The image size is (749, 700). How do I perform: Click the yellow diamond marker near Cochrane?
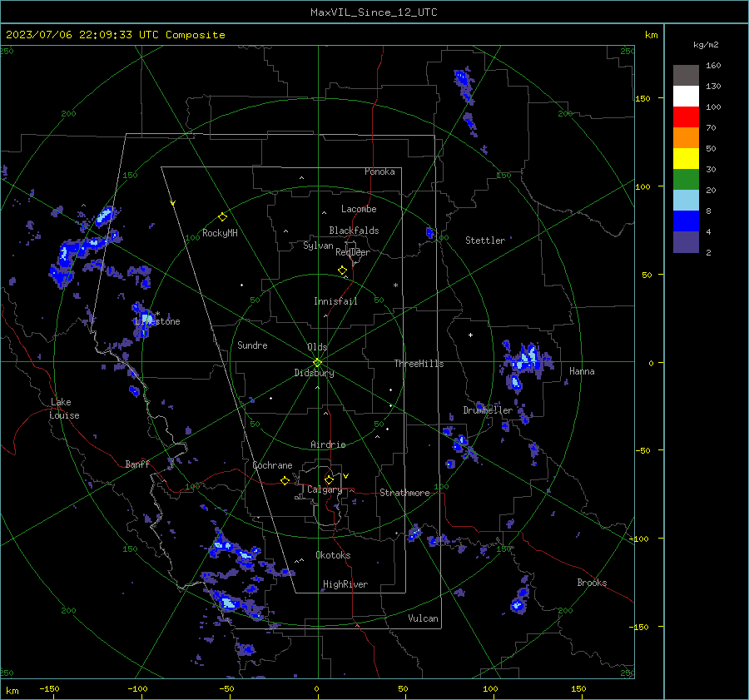(x=285, y=480)
